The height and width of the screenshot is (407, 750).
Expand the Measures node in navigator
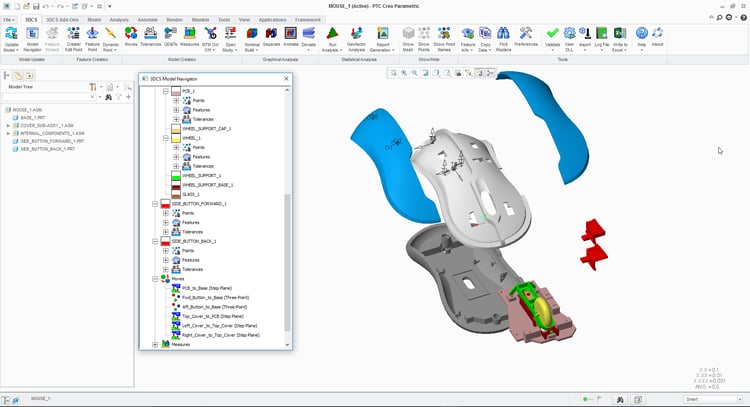(x=155, y=344)
